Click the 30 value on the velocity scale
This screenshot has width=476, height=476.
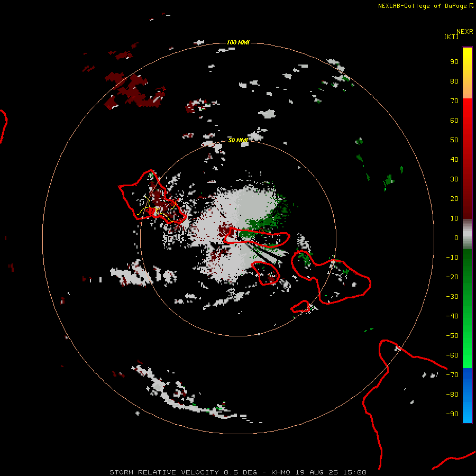coord(454,179)
